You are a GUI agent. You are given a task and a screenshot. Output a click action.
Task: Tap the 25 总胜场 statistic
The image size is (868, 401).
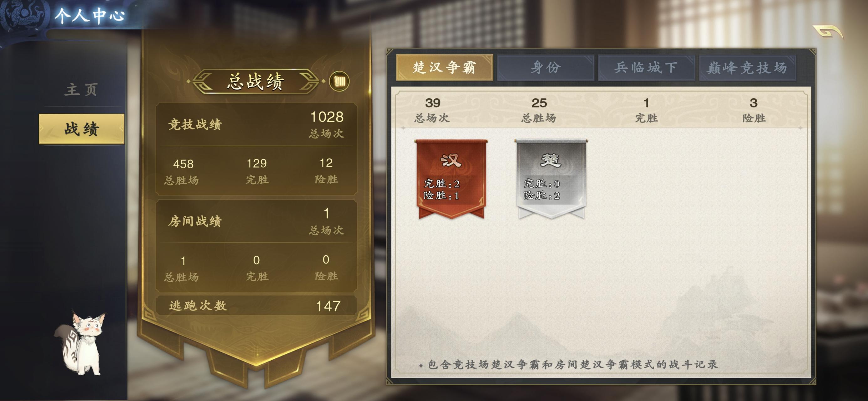[x=539, y=110]
